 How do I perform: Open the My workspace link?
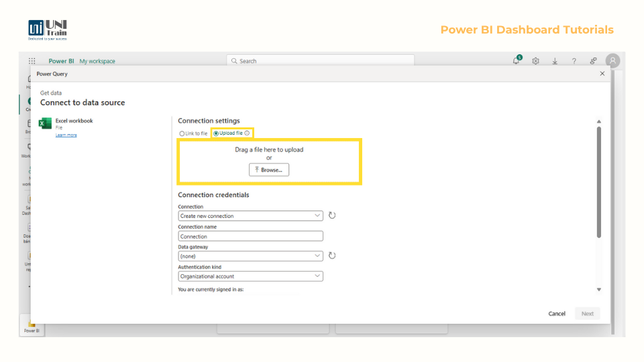97,61
